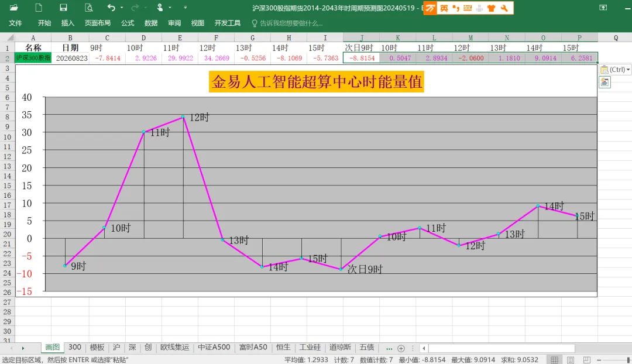Switch to the 300 sheet tab
Screen dimensions: 632x364
click(74, 347)
